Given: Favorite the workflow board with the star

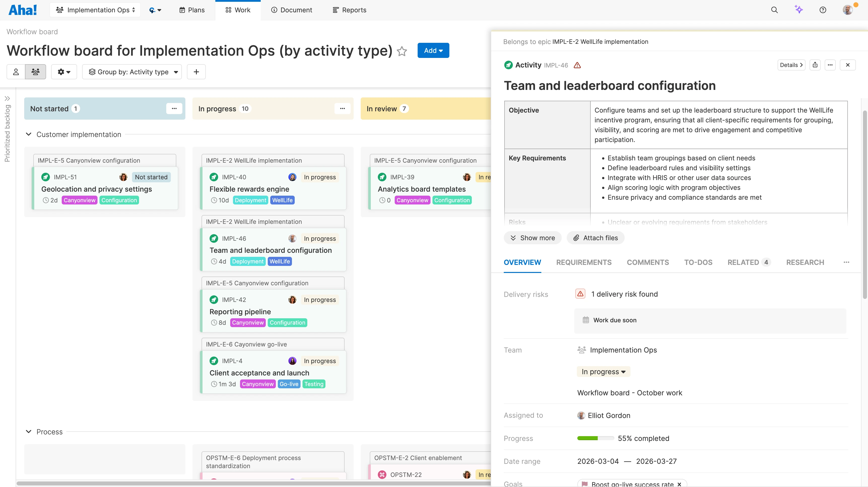Looking at the screenshot, I should click(402, 51).
